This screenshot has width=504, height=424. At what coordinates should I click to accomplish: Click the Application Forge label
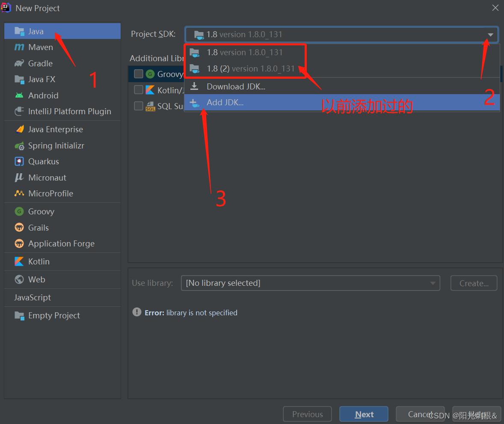tap(61, 244)
